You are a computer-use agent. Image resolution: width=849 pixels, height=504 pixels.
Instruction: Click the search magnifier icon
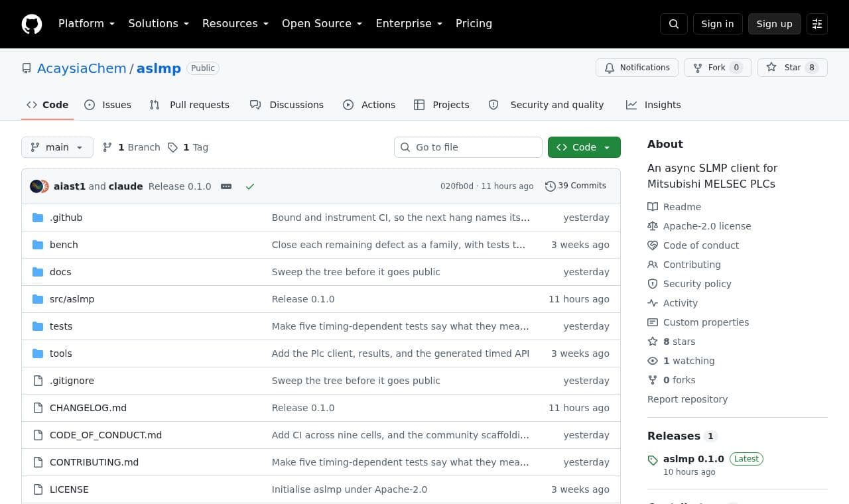[674, 24]
